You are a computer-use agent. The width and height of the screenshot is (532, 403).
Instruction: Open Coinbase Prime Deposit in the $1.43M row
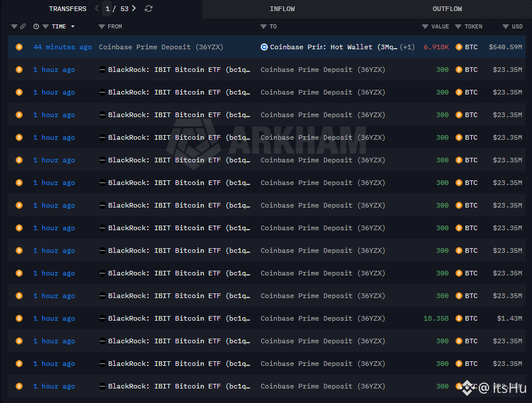[323, 318]
